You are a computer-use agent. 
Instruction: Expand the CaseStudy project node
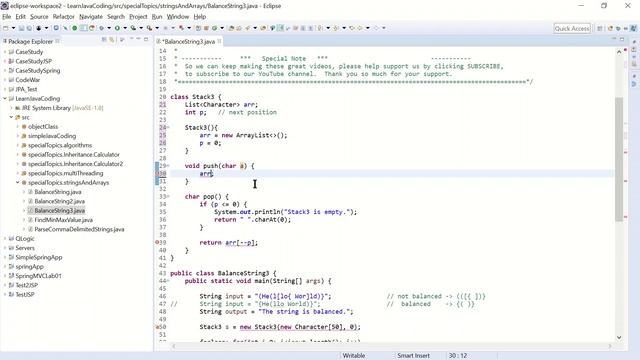click(4, 52)
